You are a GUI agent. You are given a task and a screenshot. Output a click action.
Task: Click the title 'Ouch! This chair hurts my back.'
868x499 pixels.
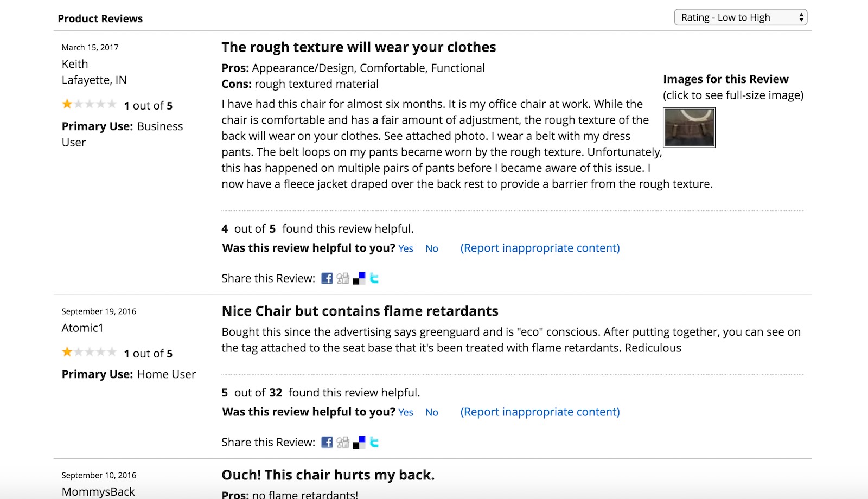(x=328, y=475)
